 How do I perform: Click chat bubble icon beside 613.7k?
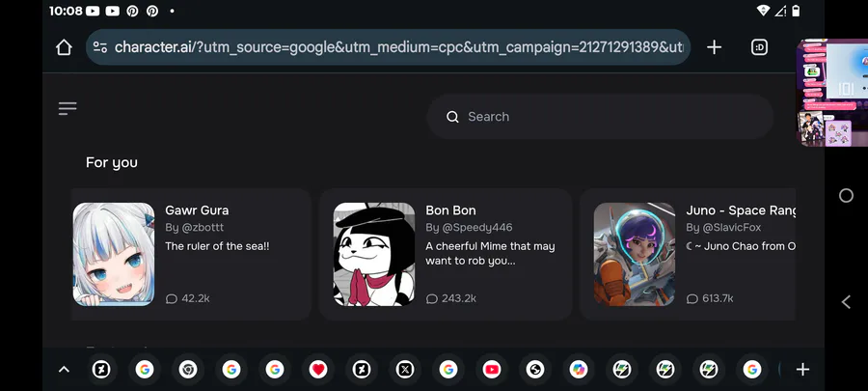coord(692,299)
